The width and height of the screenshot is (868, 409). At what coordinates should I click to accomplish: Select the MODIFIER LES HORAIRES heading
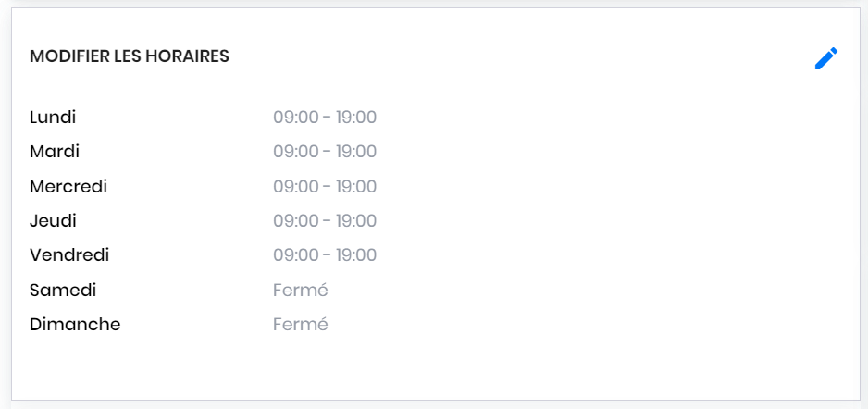(129, 56)
